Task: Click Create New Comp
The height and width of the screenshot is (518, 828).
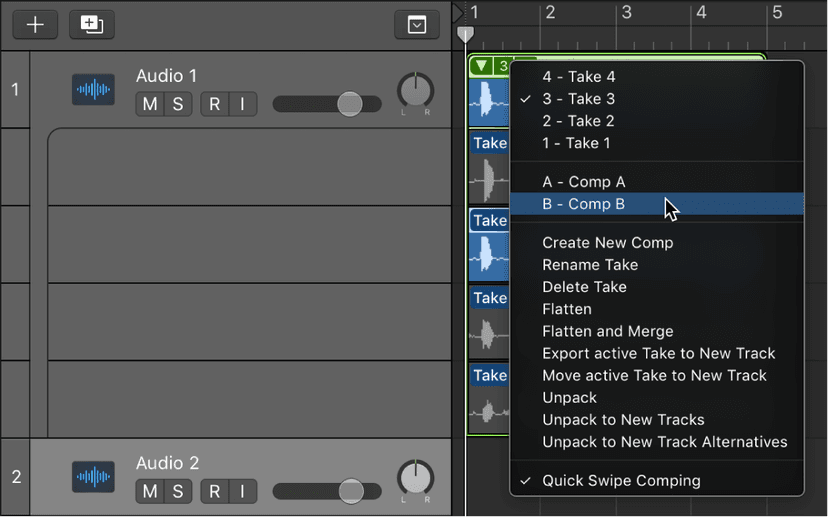Action: pyautogui.click(x=657, y=243)
